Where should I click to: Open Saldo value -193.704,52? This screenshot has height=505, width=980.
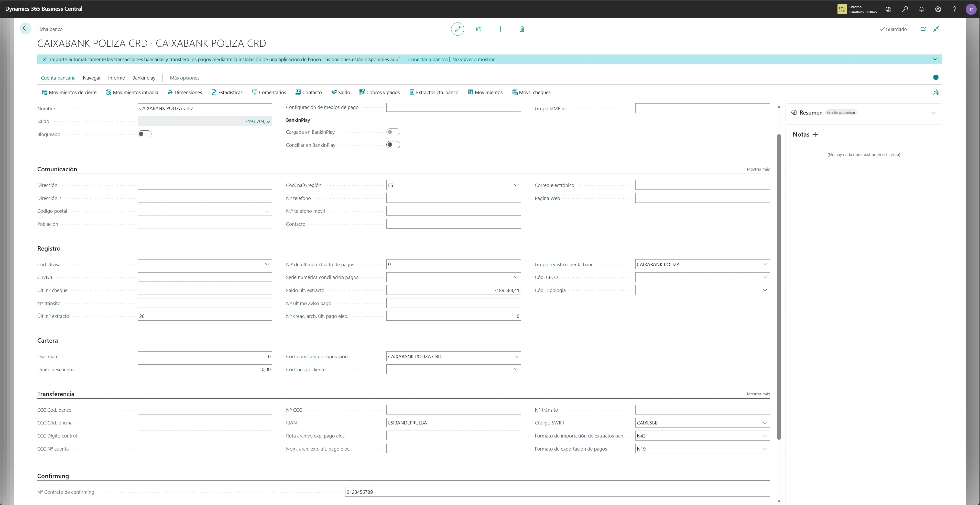pos(258,121)
